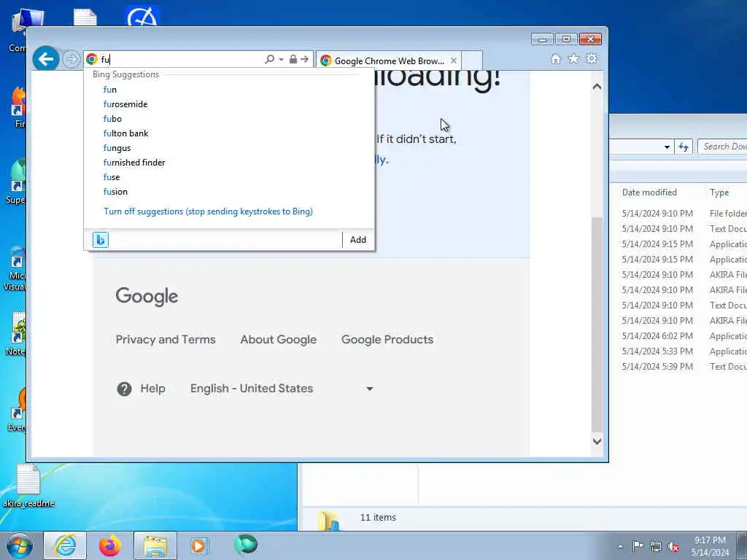Click the page scrollbar up arrow

tap(597, 87)
